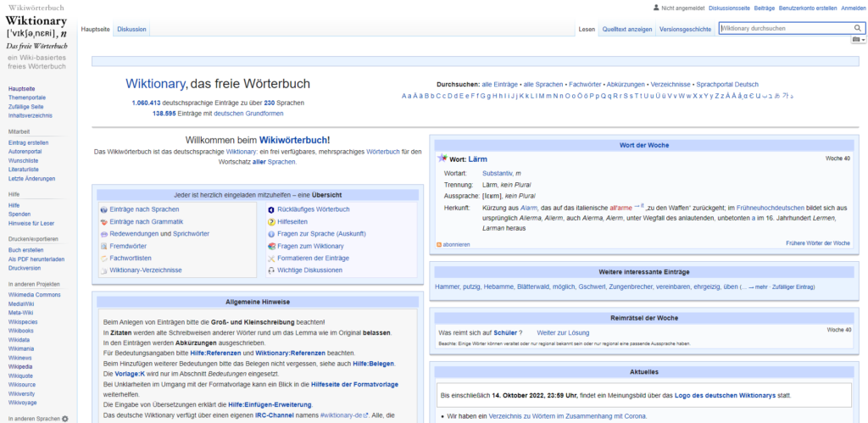The width and height of the screenshot is (868, 423).
Task: Open Abkürzungen browse link
Action: [626, 85]
